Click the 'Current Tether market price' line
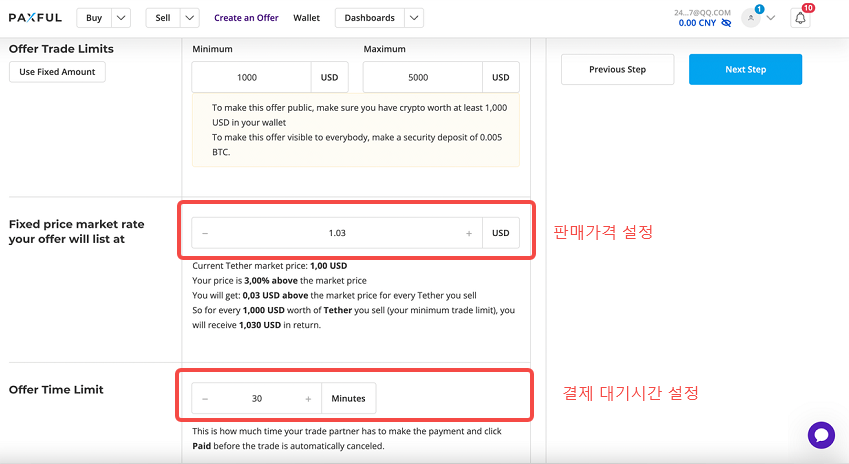 pos(270,266)
